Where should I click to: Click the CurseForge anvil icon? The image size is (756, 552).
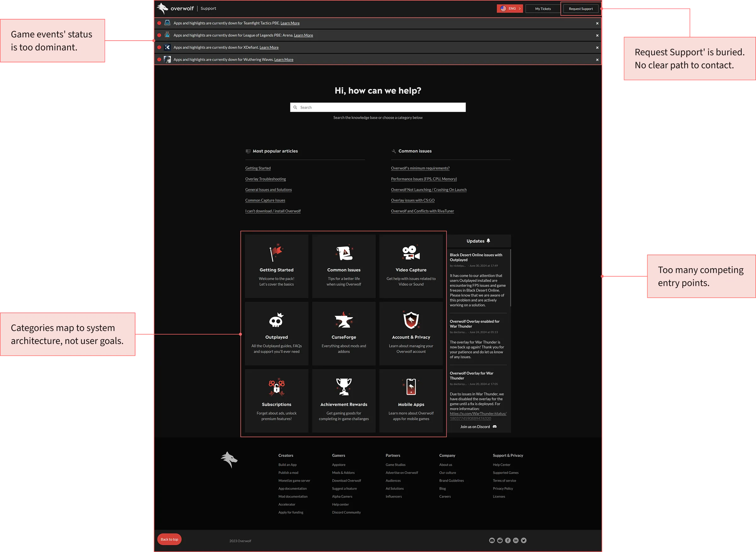tap(344, 320)
